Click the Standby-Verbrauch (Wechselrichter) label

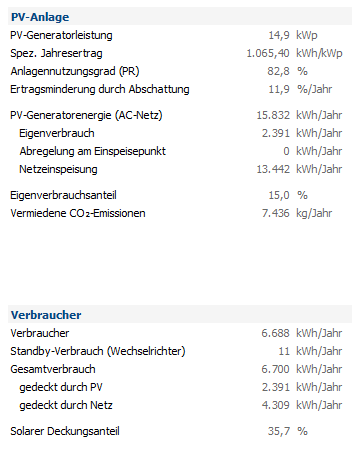pos(98,351)
